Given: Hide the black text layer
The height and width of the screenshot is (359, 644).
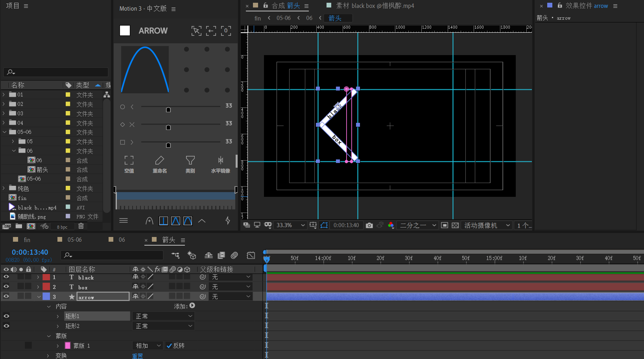Looking at the screenshot, I should click(x=6, y=277).
